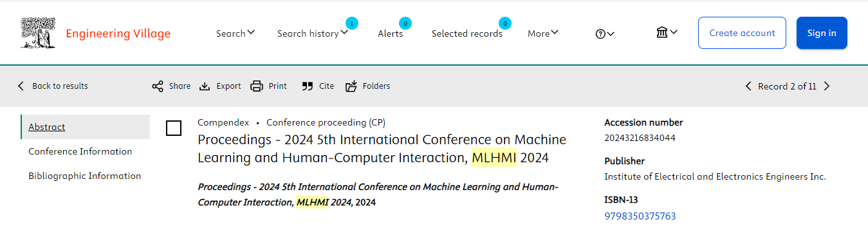The width and height of the screenshot is (868, 235).
Task: Select the record checkbox beside the title
Action: coord(174,128)
